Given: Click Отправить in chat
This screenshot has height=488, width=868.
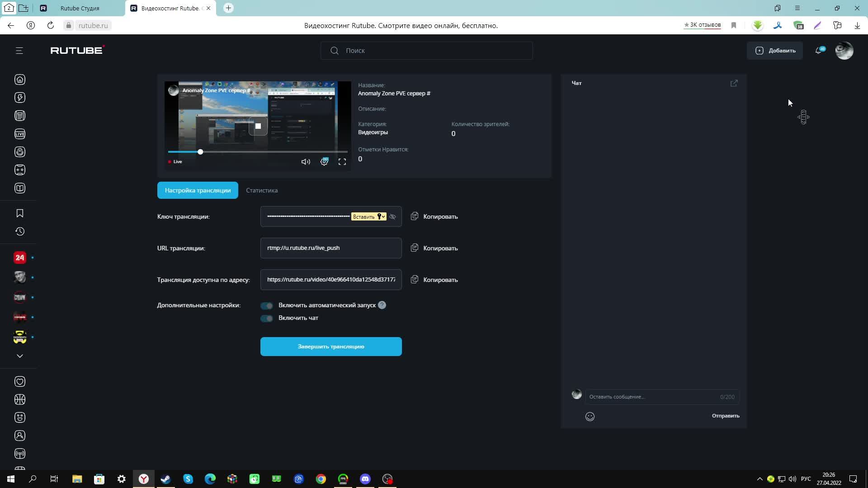Looking at the screenshot, I should (726, 416).
